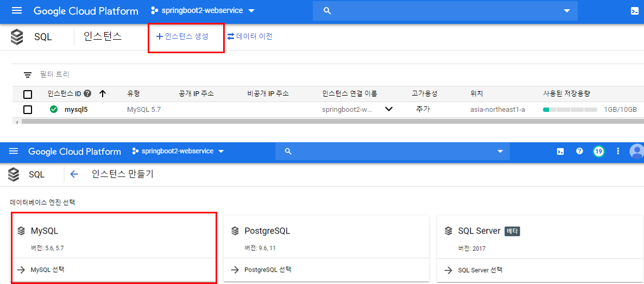Screen dimensions: 644x284
Task: Click the 비공개 IP 주소 column header
Action: tap(268, 94)
